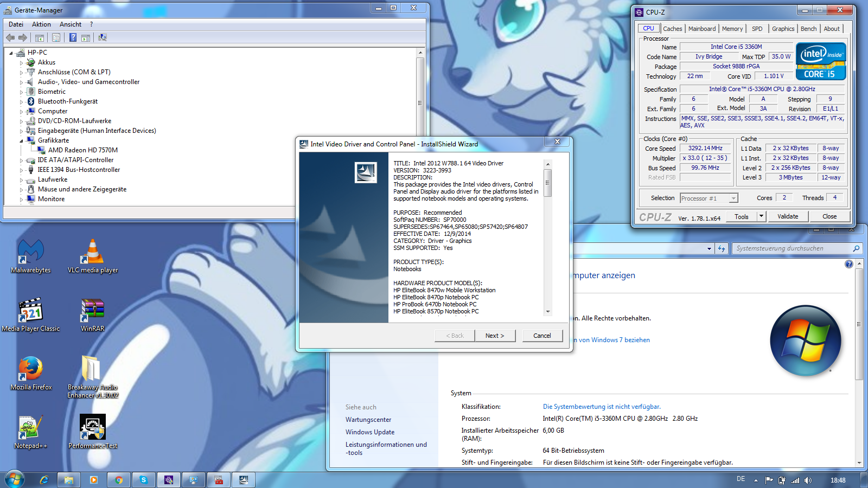Open the Datei menu
868x488 pixels.
point(16,24)
